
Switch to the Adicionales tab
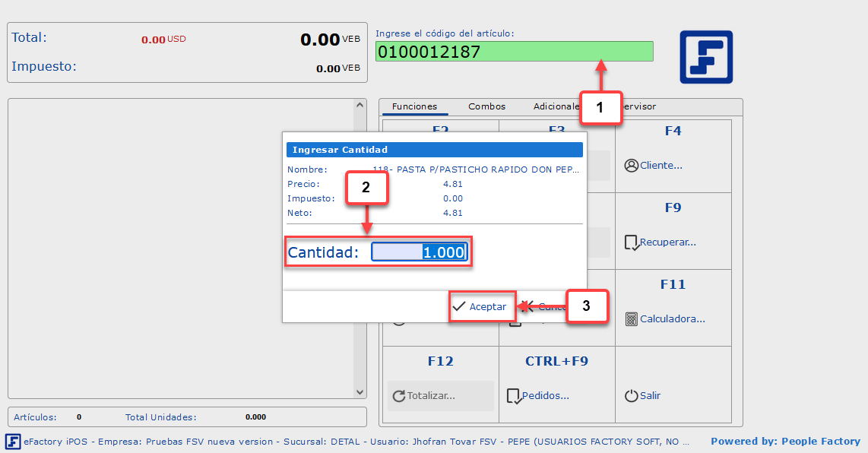click(x=556, y=106)
